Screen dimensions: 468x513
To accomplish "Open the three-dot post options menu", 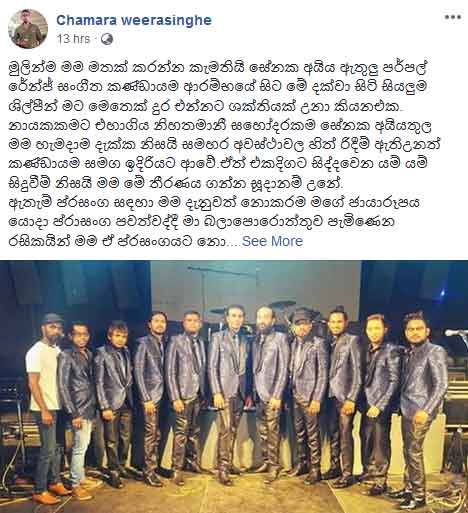I will coord(454,17).
